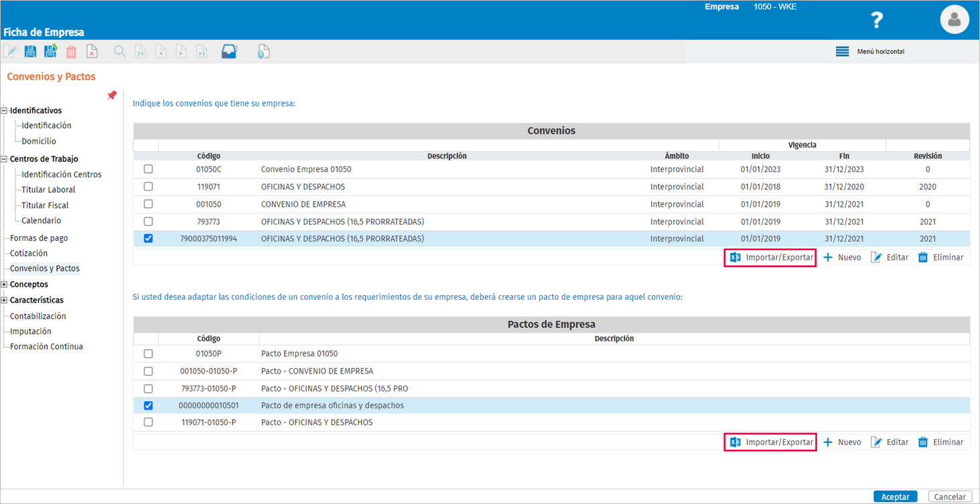Go to last record icon
980x504 pixels.
(x=202, y=52)
